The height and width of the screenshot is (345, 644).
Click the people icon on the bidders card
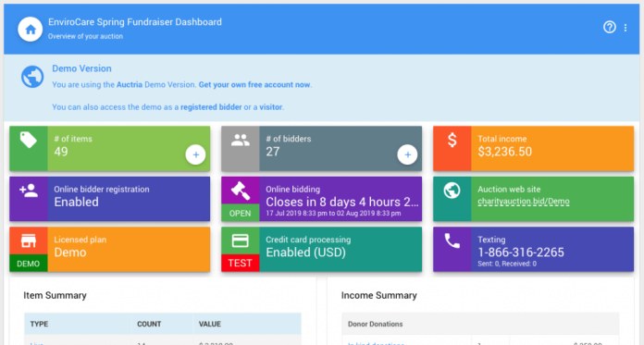click(241, 140)
